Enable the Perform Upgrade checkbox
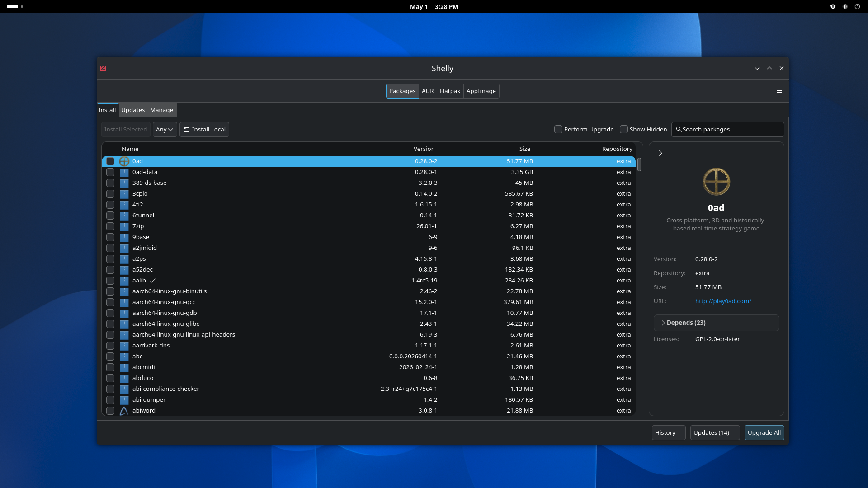This screenshot has width=868, height=488. click(558, 129)
